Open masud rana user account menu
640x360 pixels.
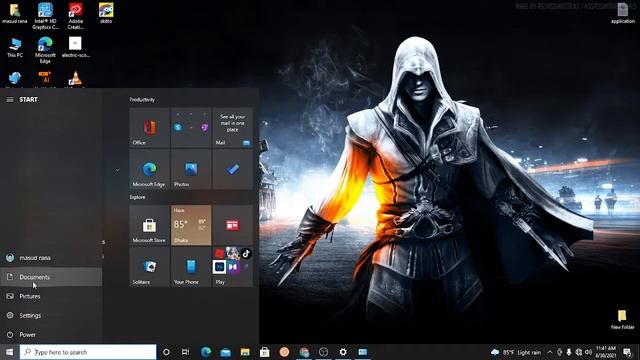click(x=51, y=258)
